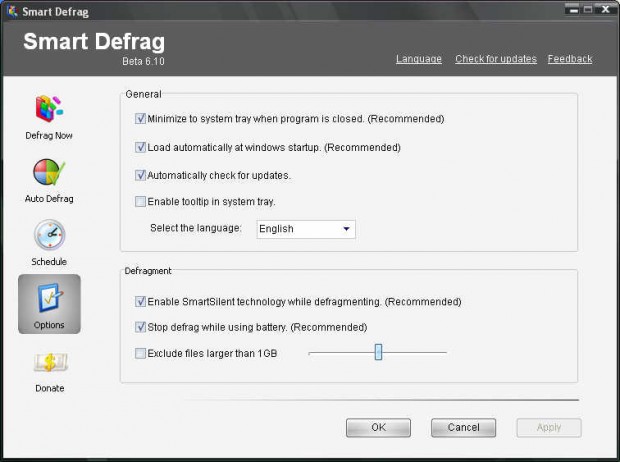Click the Apply button
Viewport: 620px width, 462px height.
[x=549, y=428]
